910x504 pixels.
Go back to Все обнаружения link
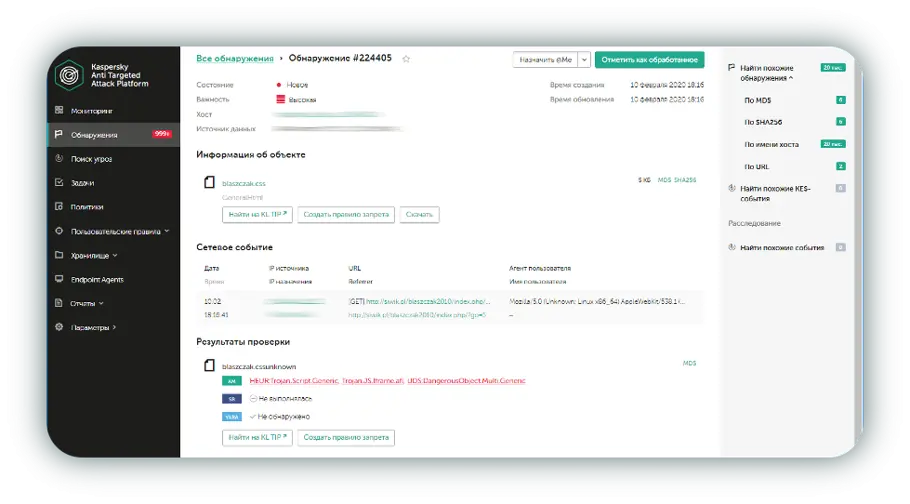(x=234, y=59)
